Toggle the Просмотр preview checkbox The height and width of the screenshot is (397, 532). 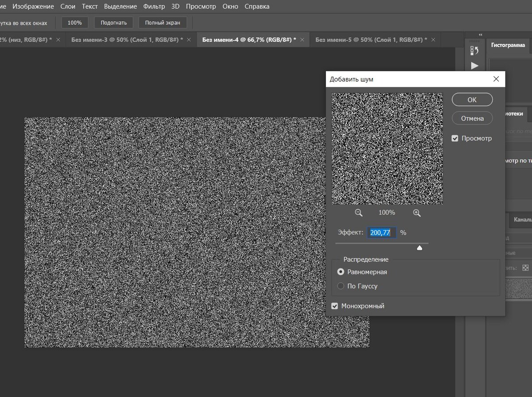pos(455,138)
